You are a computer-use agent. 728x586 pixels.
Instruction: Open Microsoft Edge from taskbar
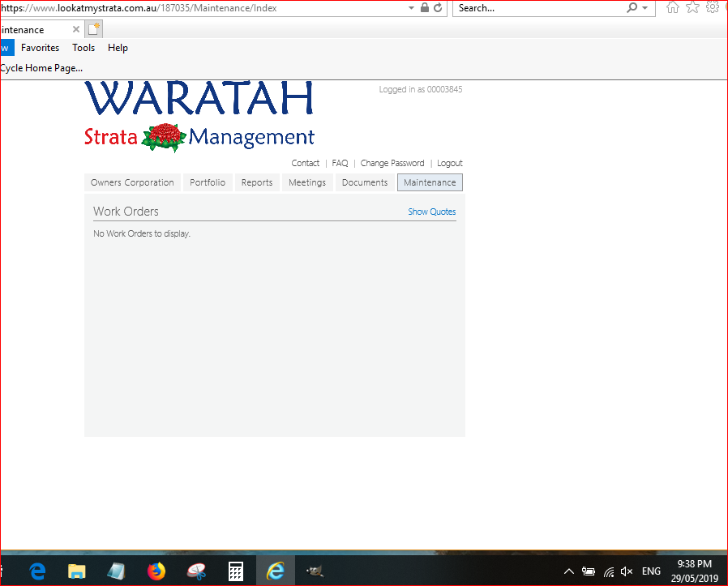tap(37, 571)
